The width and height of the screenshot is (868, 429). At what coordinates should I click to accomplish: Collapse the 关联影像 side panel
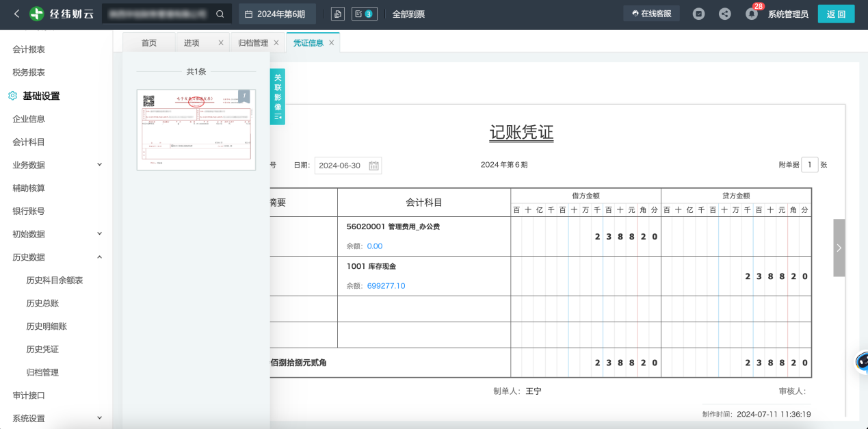click(x=278, y=96)
